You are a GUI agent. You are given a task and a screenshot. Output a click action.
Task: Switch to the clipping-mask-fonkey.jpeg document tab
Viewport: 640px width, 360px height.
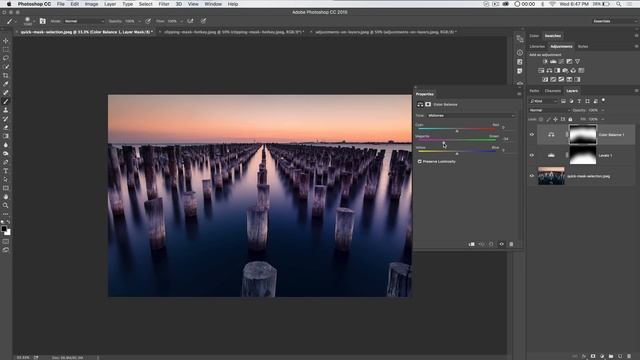[233, 32]
